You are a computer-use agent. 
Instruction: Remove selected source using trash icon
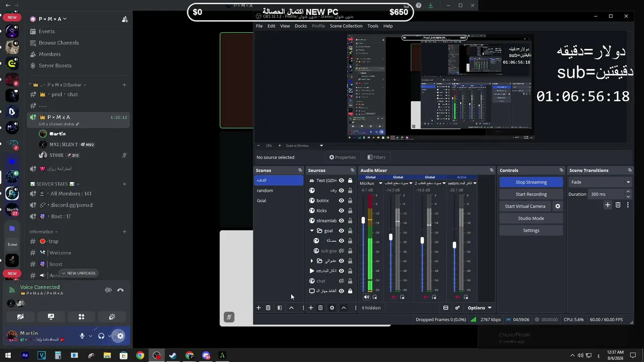tap(320, 308)
